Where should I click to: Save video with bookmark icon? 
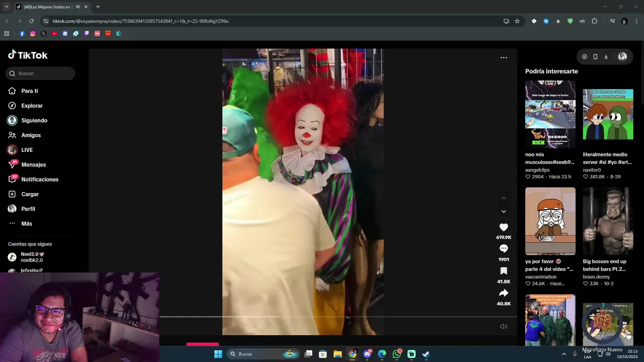[x=504, y=271]
